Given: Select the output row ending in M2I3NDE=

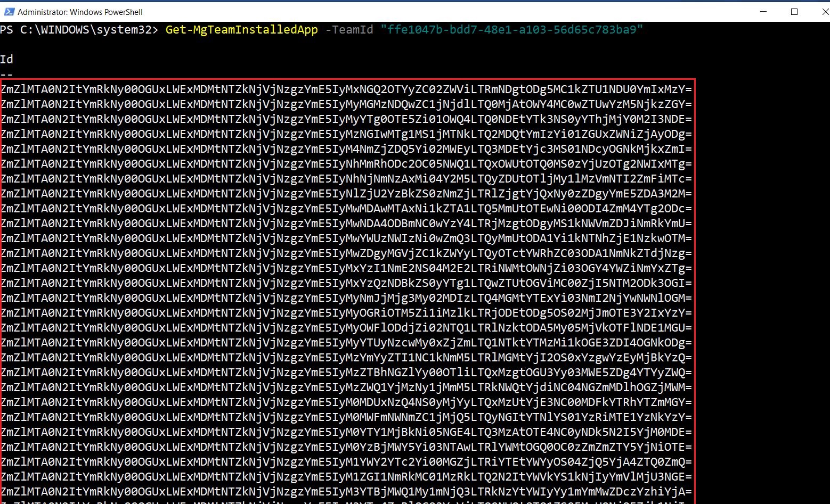Looking at the screenshot, I should 346,119.
